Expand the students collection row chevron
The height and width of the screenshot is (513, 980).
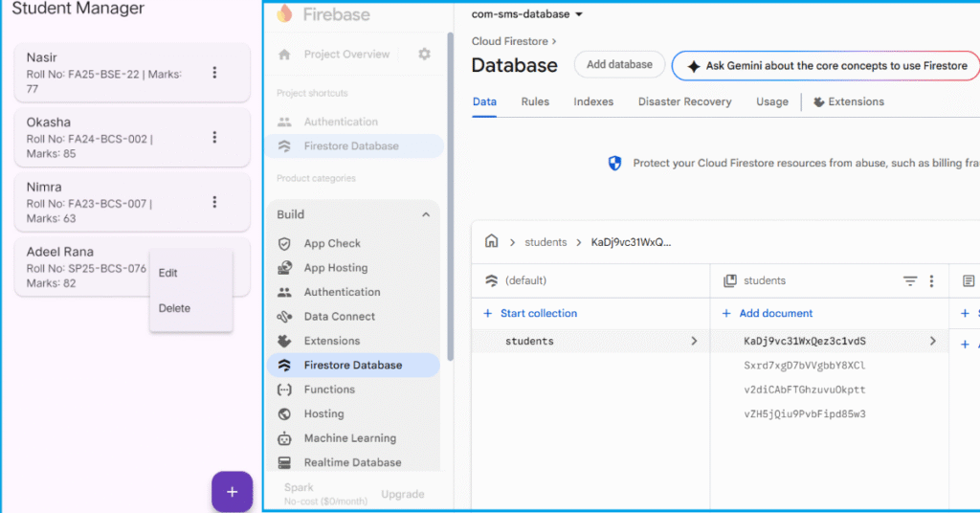click(694, 342)
